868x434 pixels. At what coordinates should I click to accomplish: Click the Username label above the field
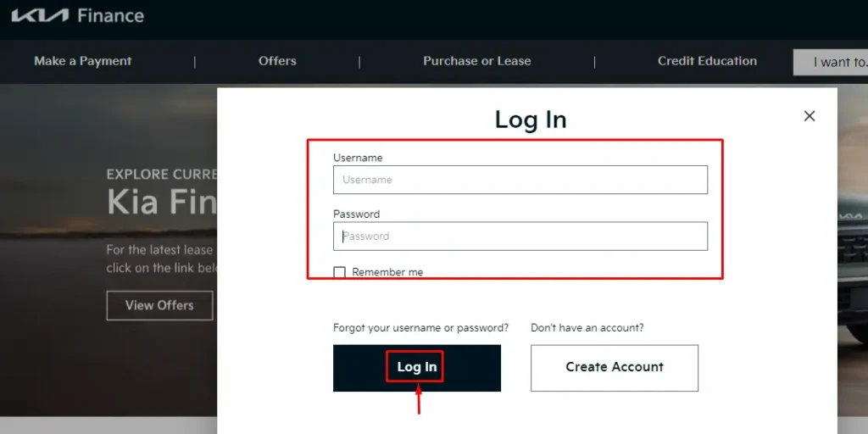pos(358,158)
